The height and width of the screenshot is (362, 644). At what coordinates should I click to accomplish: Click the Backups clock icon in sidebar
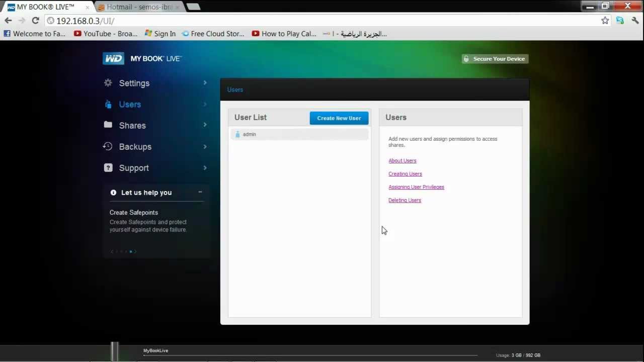[x=108, y=146]
